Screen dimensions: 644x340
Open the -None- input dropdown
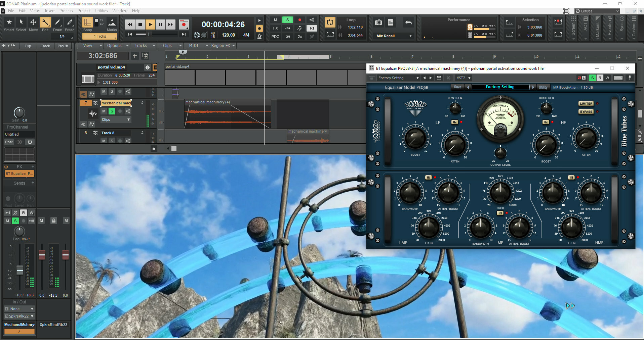[19, 309]
